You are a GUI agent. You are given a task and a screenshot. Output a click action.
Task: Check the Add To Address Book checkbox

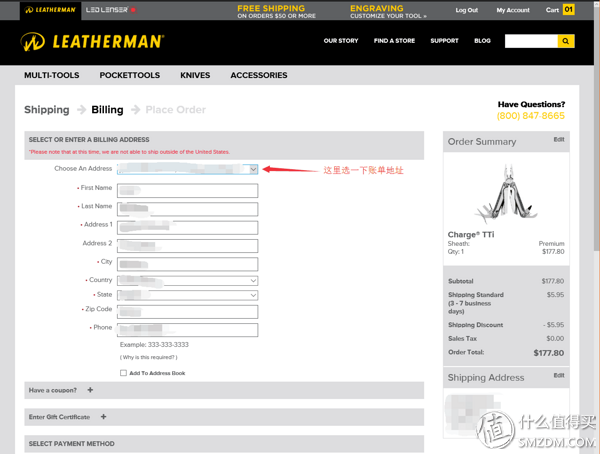[x=123, y=373]
